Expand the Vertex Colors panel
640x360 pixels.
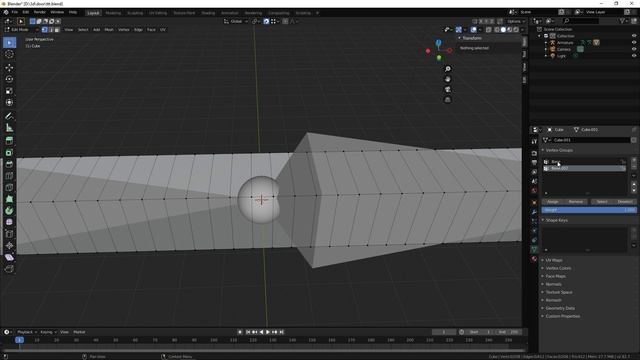click(x=558, y=268)
